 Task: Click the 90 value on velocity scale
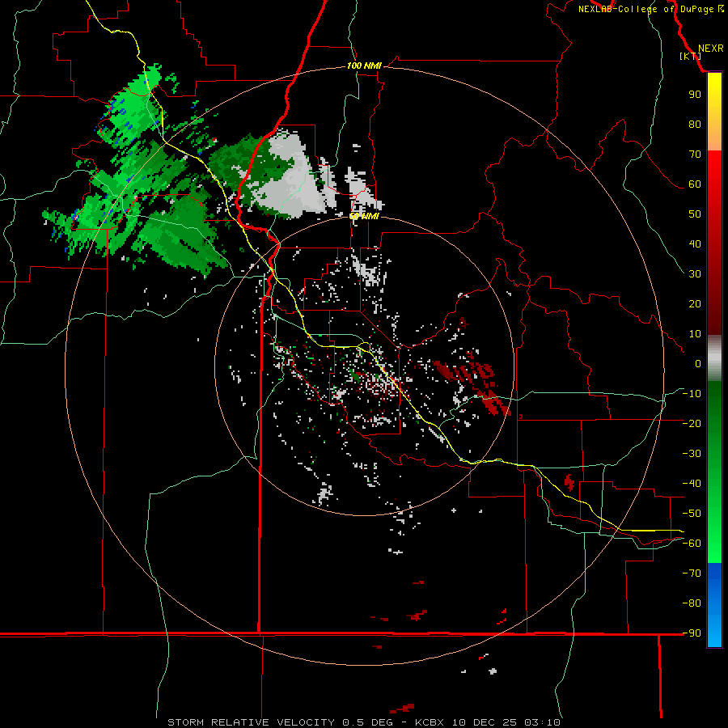click(695, 95)
